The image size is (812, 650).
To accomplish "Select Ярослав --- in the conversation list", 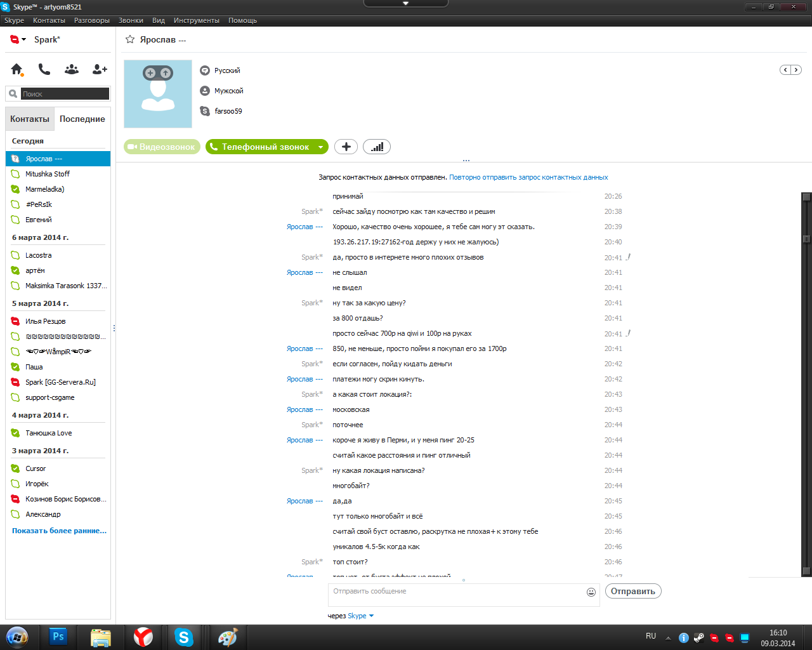I will (x=58, y=159).
